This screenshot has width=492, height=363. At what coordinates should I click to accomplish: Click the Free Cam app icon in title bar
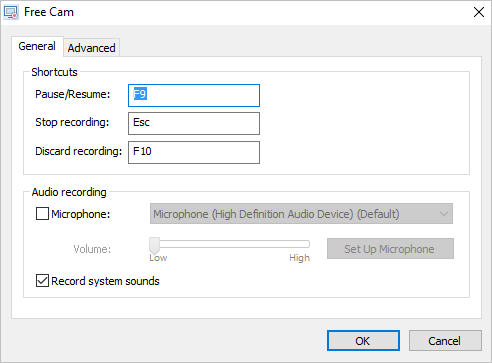11,12
